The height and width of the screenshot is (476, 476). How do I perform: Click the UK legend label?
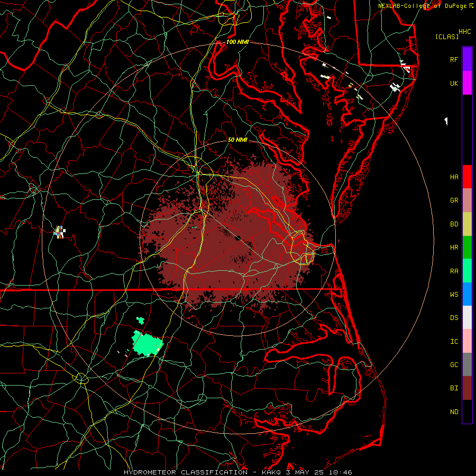(x=454, y=83)
